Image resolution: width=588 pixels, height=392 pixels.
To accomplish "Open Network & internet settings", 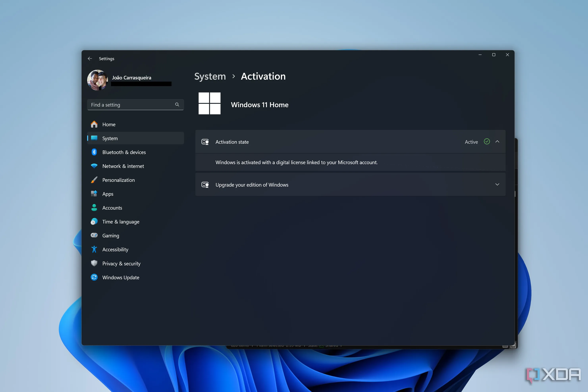I will pos(135,166).
